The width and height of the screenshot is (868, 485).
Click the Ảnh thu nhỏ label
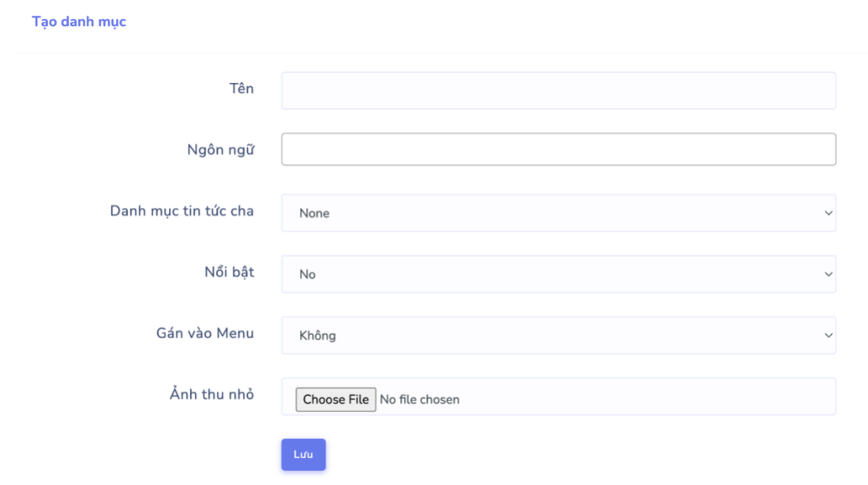(x=211, y=394)
